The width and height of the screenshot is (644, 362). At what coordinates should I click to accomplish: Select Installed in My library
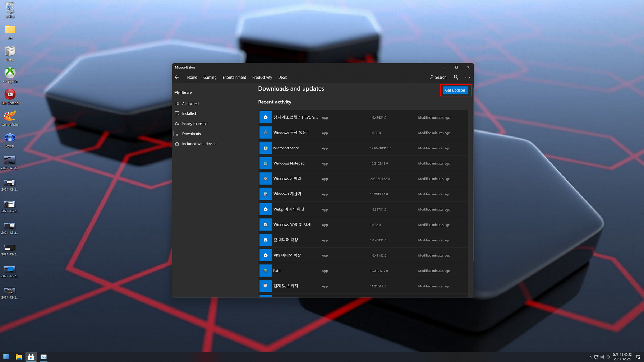pyautogui.click(x=189, y=113)
